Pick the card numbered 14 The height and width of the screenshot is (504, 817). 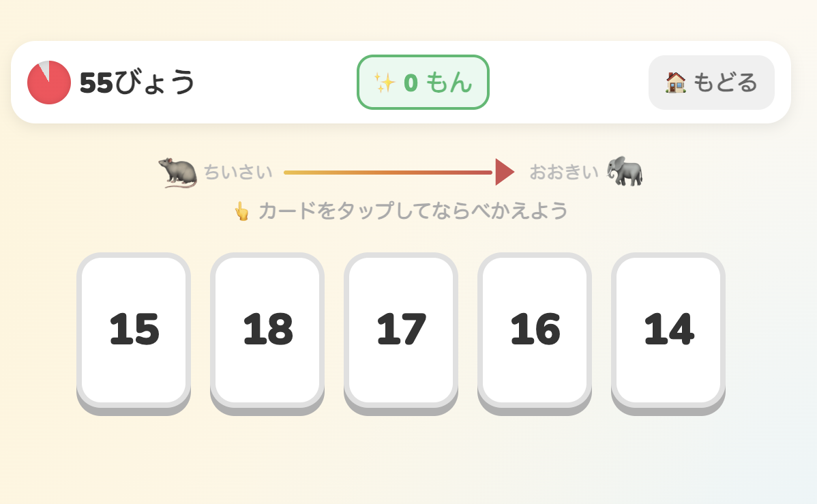pyautogui.click(x=668, y=330)
